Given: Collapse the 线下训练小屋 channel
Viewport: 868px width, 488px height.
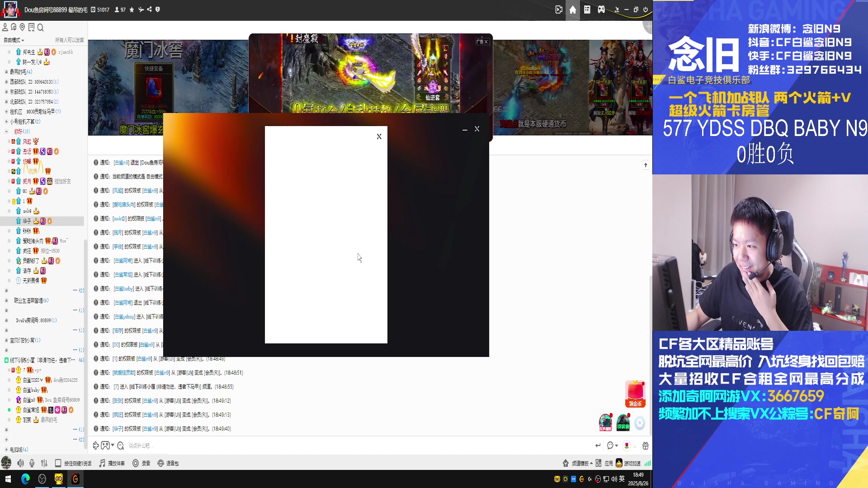Looking at the screenshot, I should click(6, 360).
